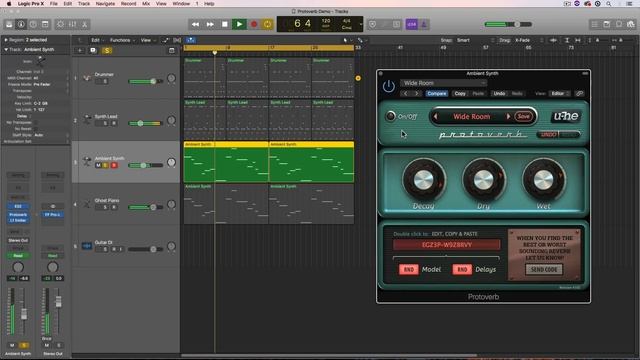Click the metronome icon
The width and height of the screenshot is (640, 360).
424,24
